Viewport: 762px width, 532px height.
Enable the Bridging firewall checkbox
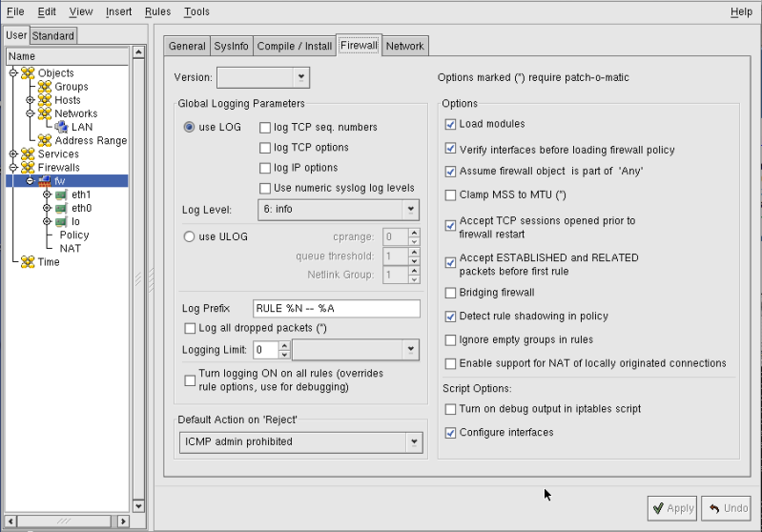451,293
